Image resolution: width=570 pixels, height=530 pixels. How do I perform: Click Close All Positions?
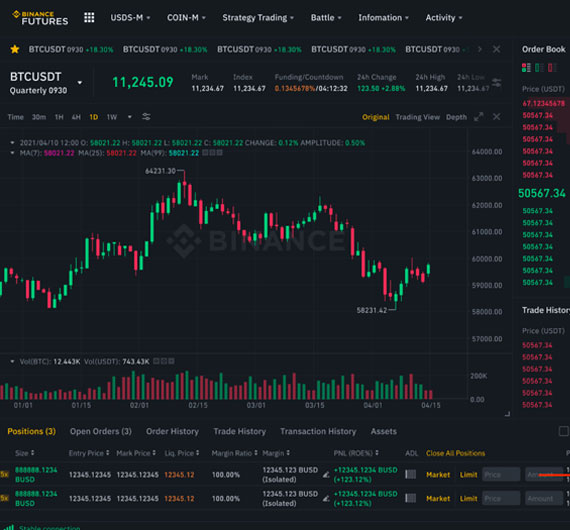pos(455,453)
